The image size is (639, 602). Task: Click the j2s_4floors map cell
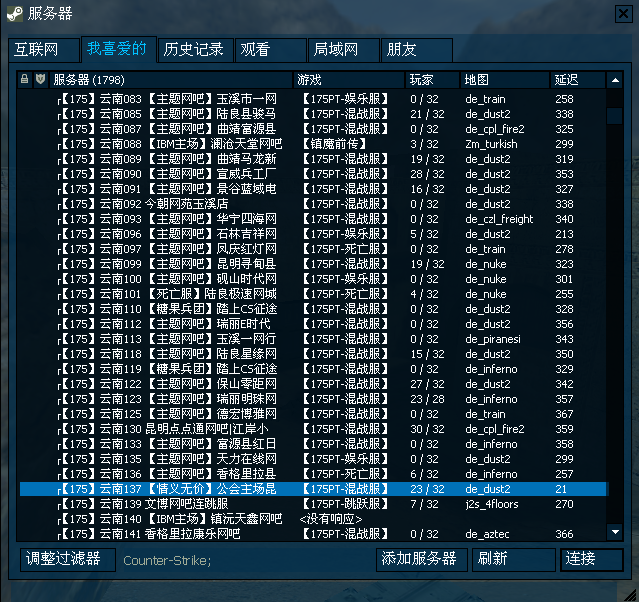[492, 504]
